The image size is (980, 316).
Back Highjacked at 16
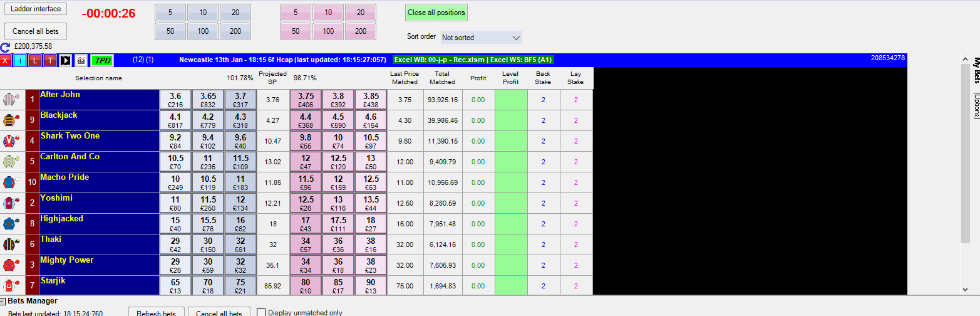240,224
